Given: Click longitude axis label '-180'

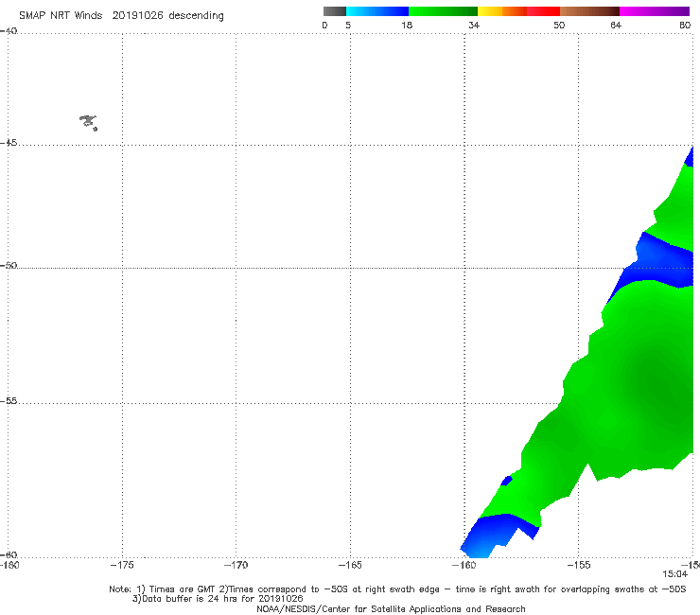Looking at the screenshot, I should (x=9, y=565).
